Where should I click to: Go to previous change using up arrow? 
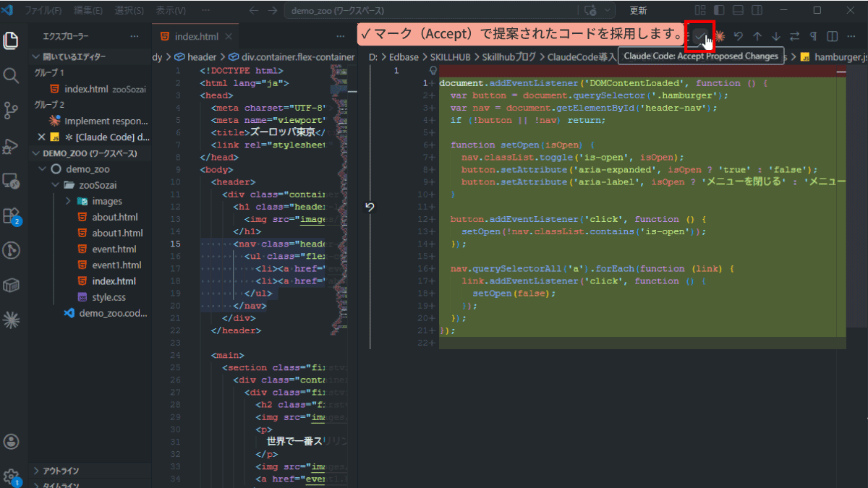tap(757, 36)
